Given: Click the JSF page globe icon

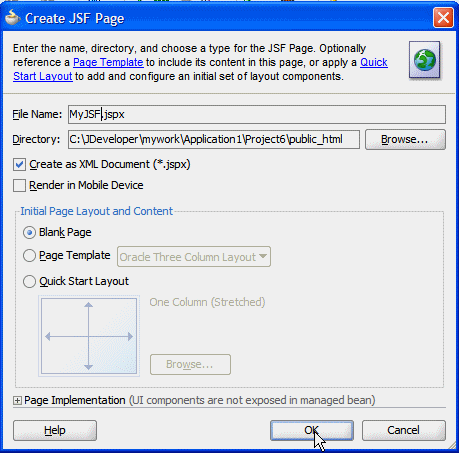Looking at the screenshot, I should (x=425, y=60).
